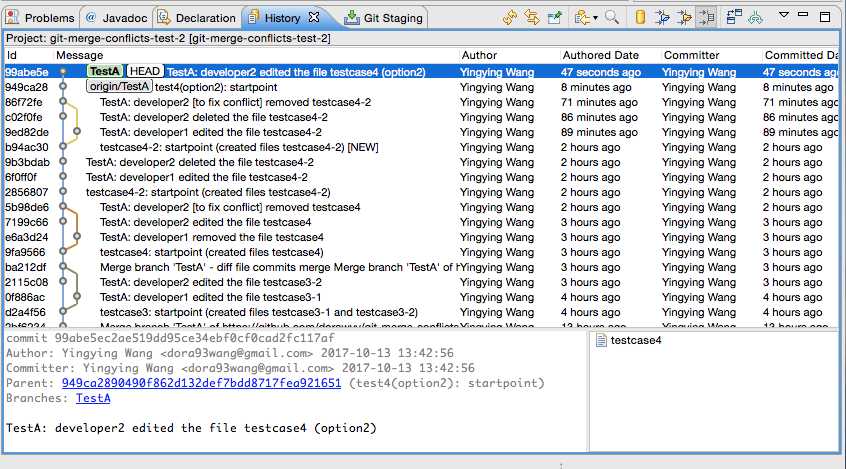This screenshot has height=469, width=846.
Task: Click the Committer line in commit details
Action: pyautogui.click(x=240, y=368)
